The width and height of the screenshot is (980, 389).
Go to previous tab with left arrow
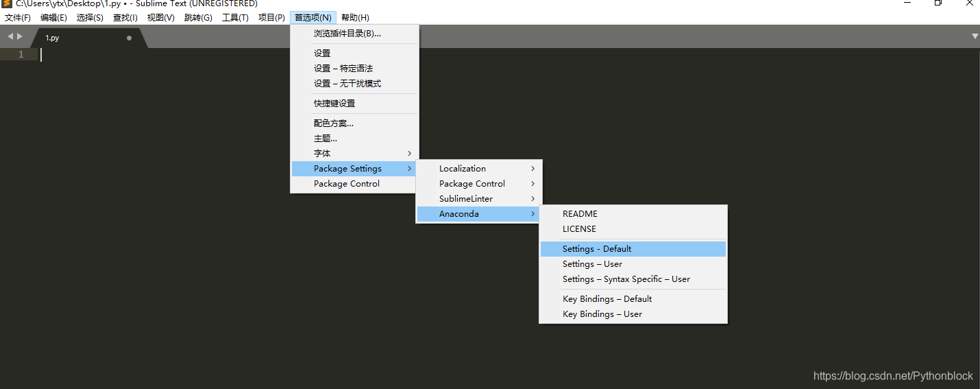click(x=10, y=36)
